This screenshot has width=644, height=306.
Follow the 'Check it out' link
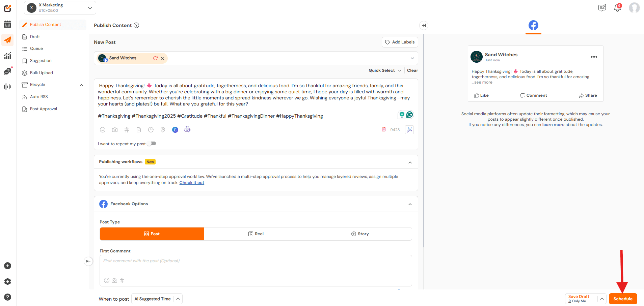tap(192, 183)
